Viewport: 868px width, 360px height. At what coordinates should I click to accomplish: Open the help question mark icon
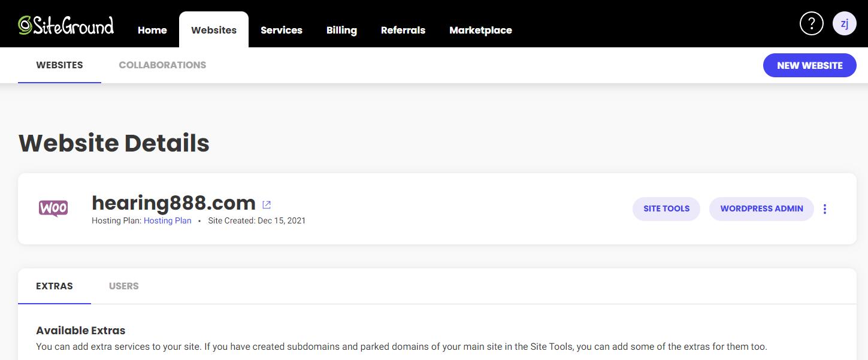(x=812, y=24)
